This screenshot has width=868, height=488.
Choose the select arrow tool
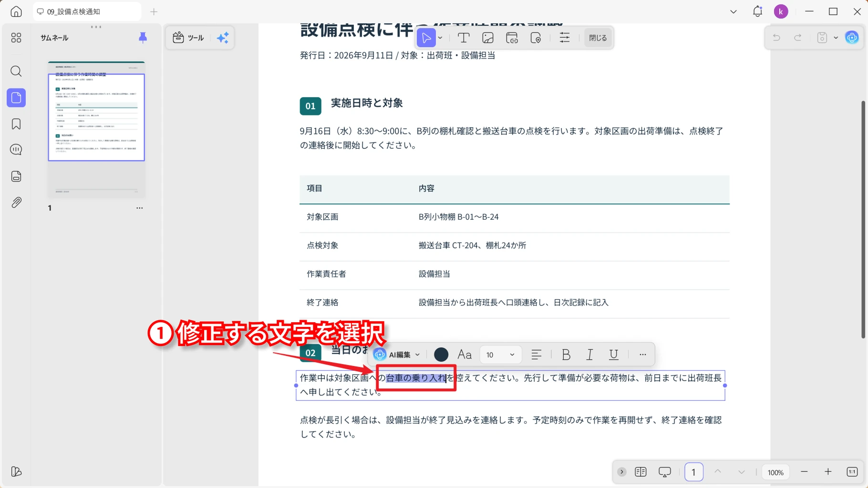(426, 38)
